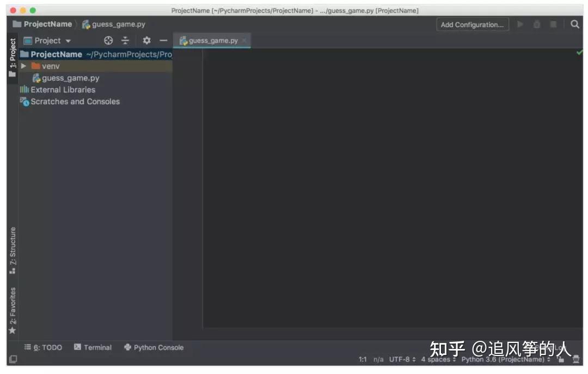The image size is (588, 374).
Task: Open the Project view dropdown
Action: [x=52, y=40]
